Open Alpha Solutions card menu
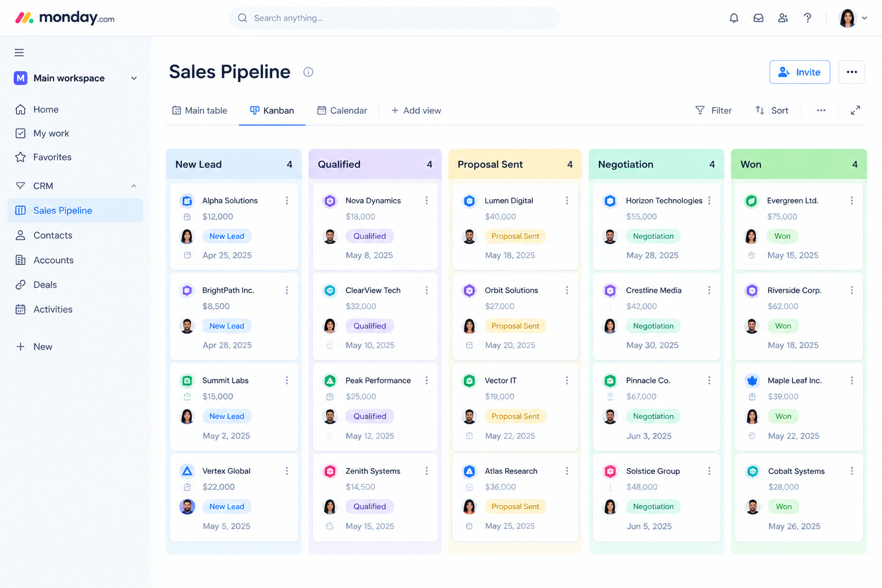 coord(287,200)
